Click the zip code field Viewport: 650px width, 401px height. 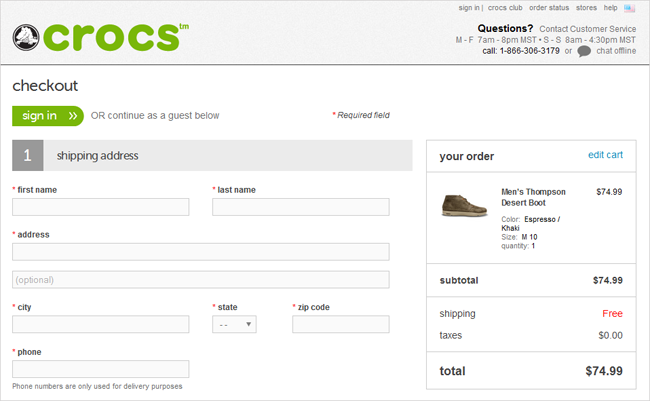[x=340, y=324]
